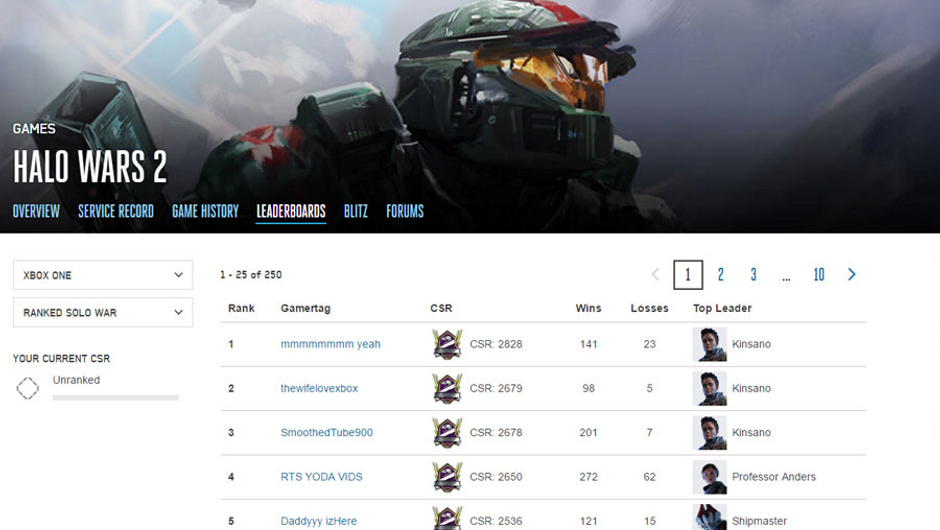Screen dimensions: 940x530
Task: Click the CSR rank emblem beside CSR: 2650
Action: [447, 477]
